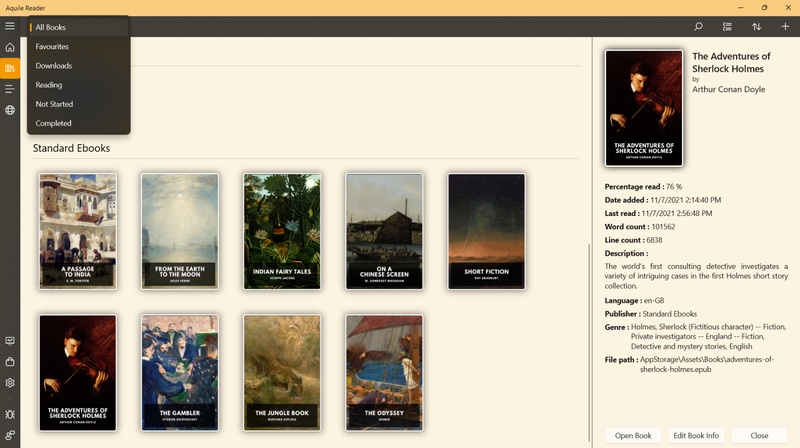
Task: Select the Completed filter option
Action: tap(54, 123)
